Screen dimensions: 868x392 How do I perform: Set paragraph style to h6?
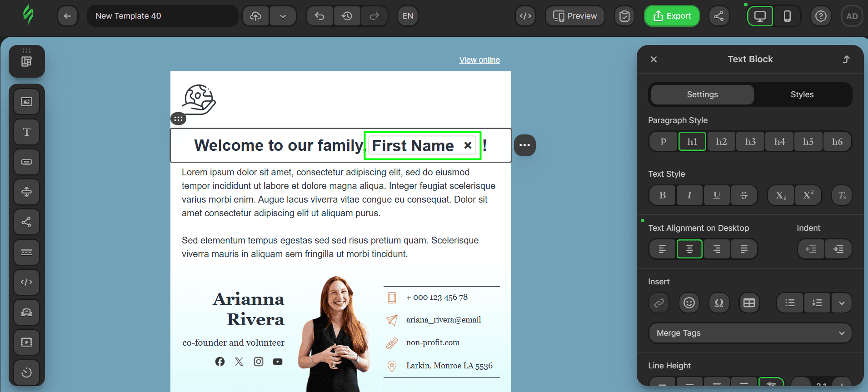click(x=837, y=142)
